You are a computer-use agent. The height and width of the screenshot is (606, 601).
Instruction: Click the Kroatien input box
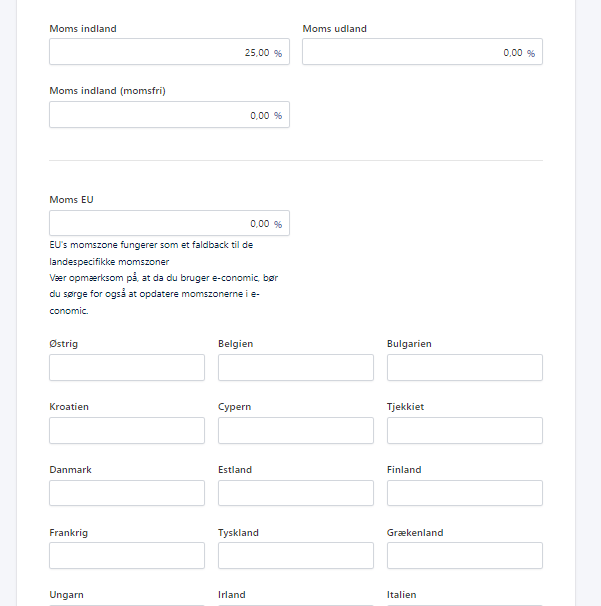coord(127,431)
